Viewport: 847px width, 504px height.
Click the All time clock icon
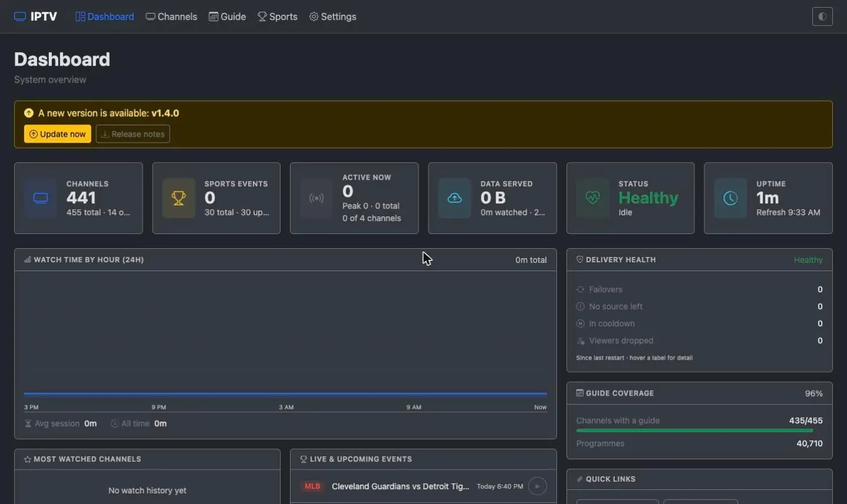[x=114, y=423]
